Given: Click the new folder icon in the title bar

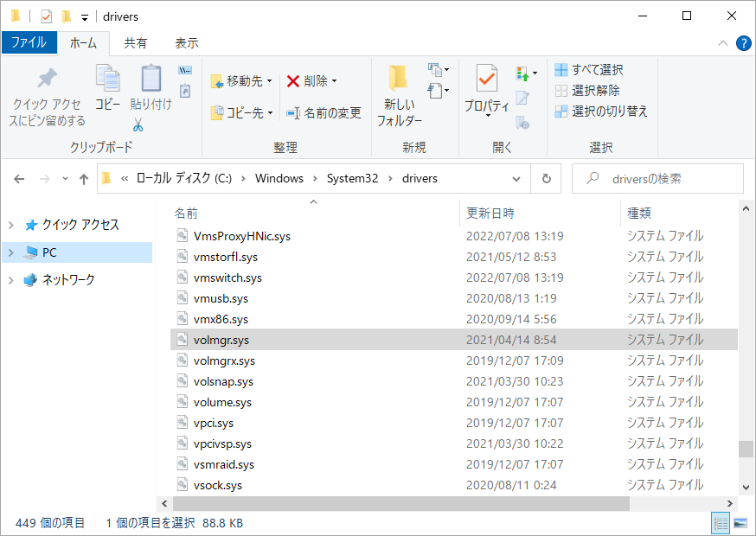Looking at the screenshot, I should tap(67, 17).
